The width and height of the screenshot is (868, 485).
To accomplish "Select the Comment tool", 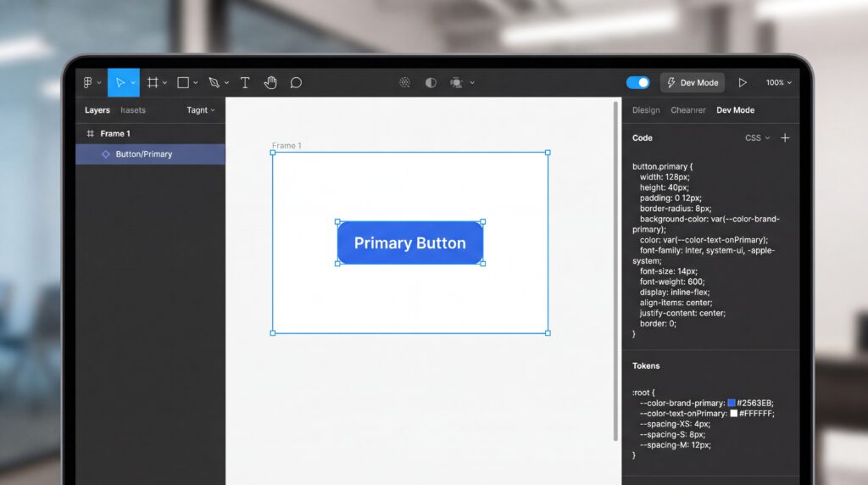I will point(296,82).
